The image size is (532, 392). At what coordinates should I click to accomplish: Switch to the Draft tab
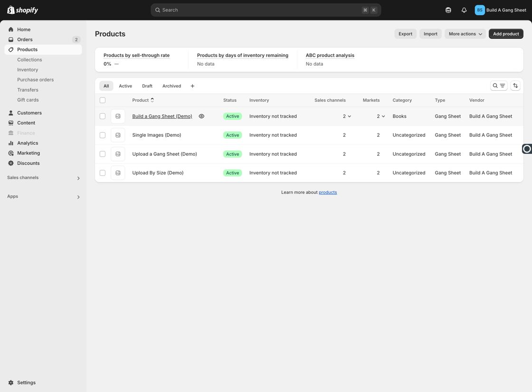147,86
